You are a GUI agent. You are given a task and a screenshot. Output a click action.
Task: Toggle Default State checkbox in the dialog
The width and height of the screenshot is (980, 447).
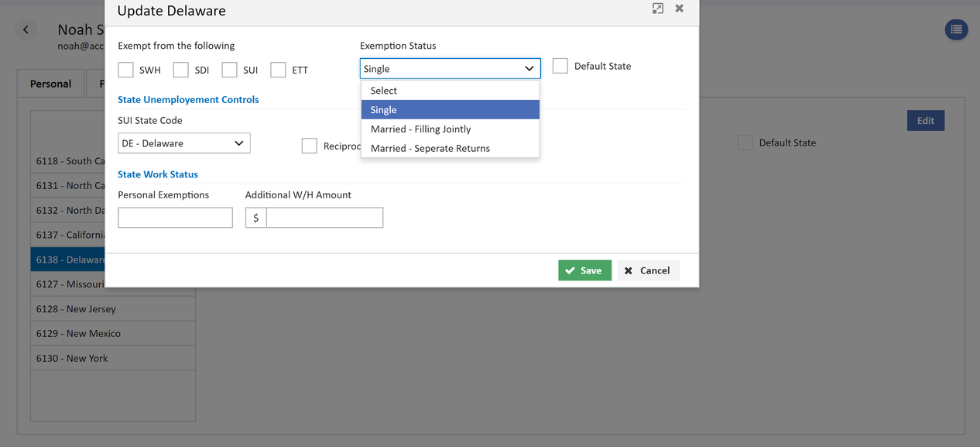(x=560, y=66)
